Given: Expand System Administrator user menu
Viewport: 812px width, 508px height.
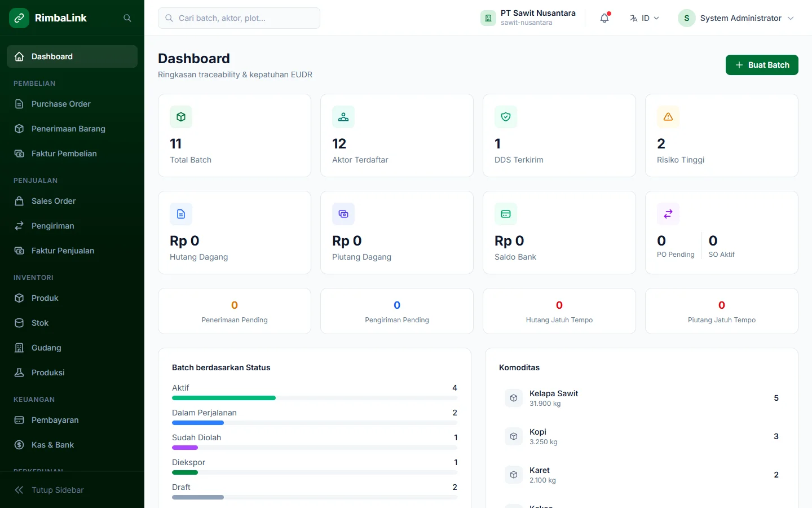Looking at the screenshot, I should click(736, 18).
